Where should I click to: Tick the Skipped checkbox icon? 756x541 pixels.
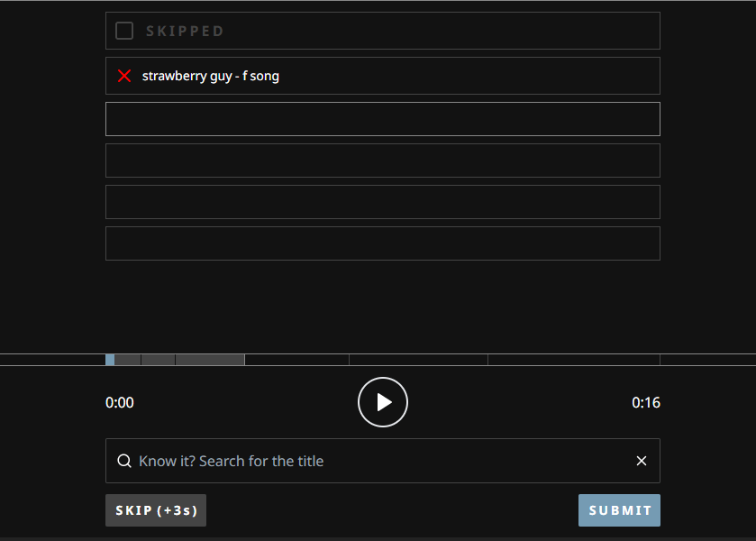point(124,31)
